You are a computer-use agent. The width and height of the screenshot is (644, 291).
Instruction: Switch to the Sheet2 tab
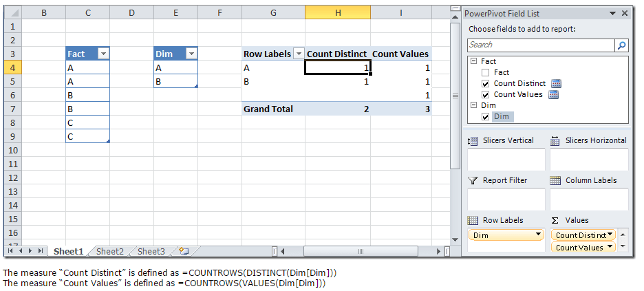pos(110,252)
